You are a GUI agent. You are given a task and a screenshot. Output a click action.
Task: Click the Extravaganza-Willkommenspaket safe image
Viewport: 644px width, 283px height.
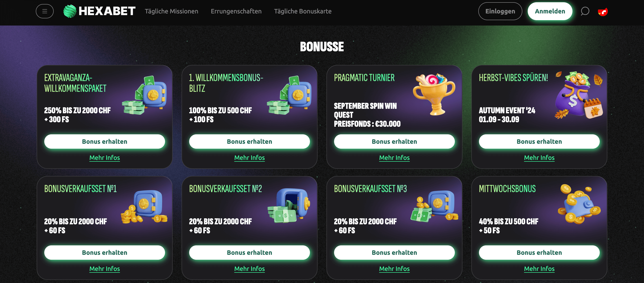[145, 95]
